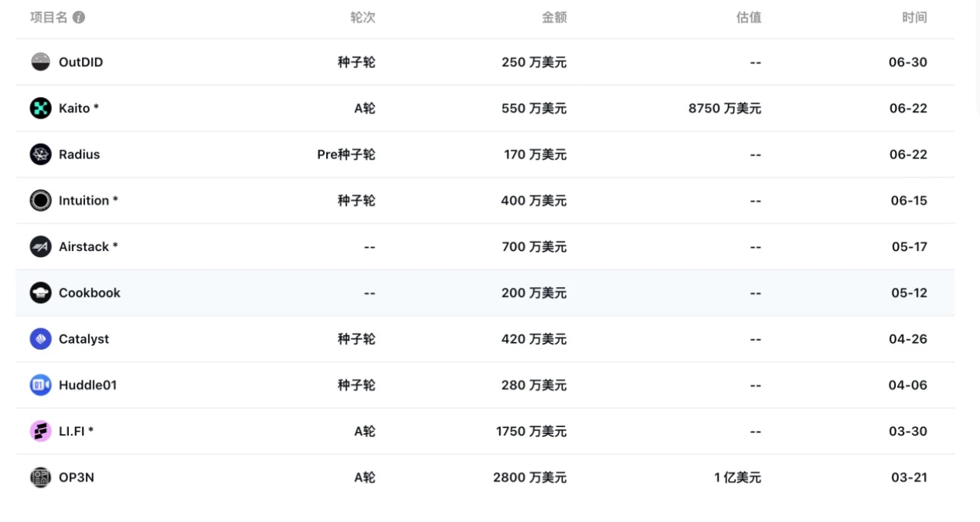Select the A轮 round in Kaito row
The height and width of the screenshot is (522, 980).
pyautogui.click(x=364, y=108)
